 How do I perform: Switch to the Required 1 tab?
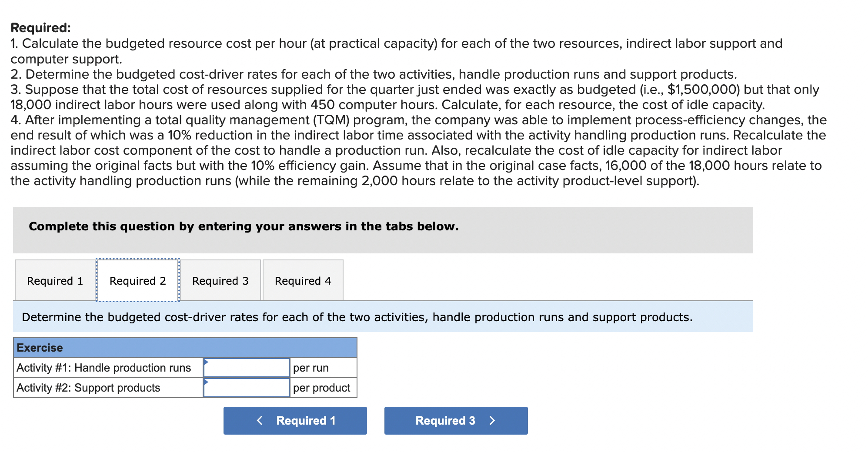click(x=54, y=280)
